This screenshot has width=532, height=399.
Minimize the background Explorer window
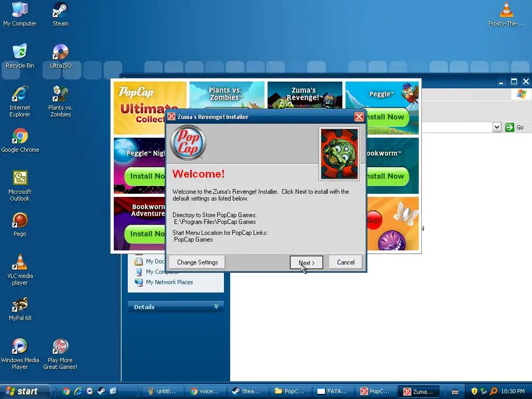(x=501, y=82)
